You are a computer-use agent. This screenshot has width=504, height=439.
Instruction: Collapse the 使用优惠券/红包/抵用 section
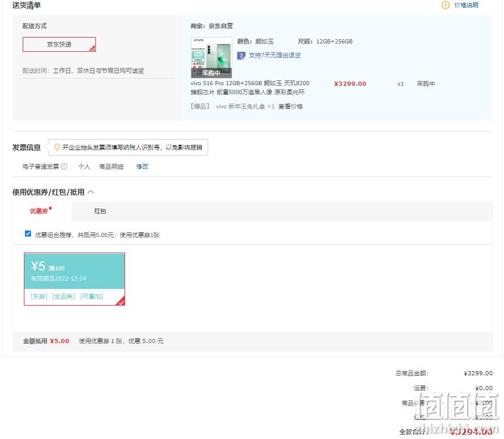[x=91, y=192]
